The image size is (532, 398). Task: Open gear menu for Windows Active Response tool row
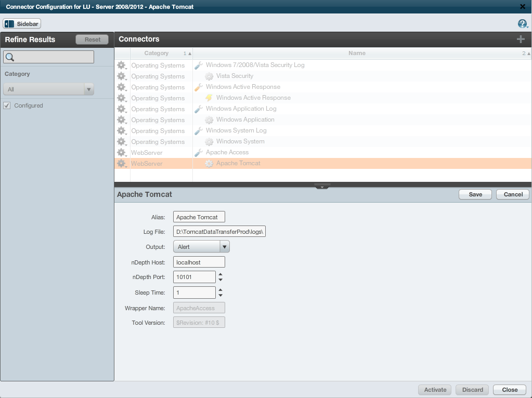pyautogui.click(x=122, y=87)
